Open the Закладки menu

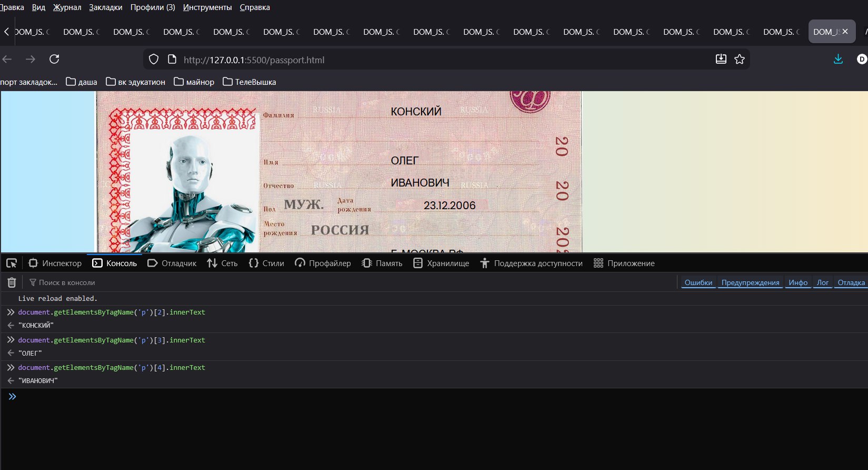click(x=106, y=7)
